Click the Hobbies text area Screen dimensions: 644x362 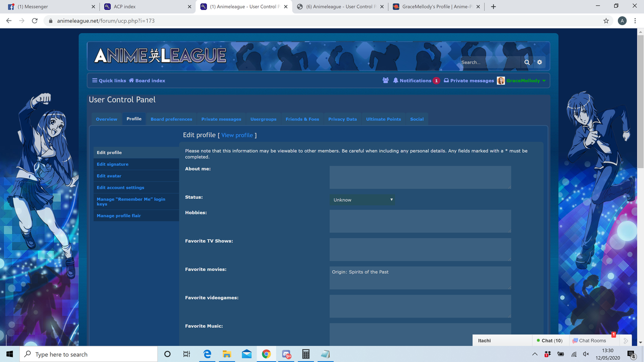pos(420,221)
